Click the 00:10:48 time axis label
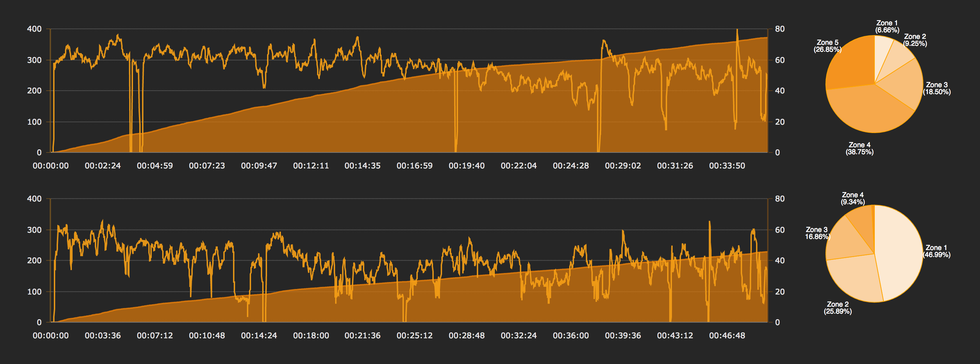This screenshot has width=980, height=364. coord(207,336)
